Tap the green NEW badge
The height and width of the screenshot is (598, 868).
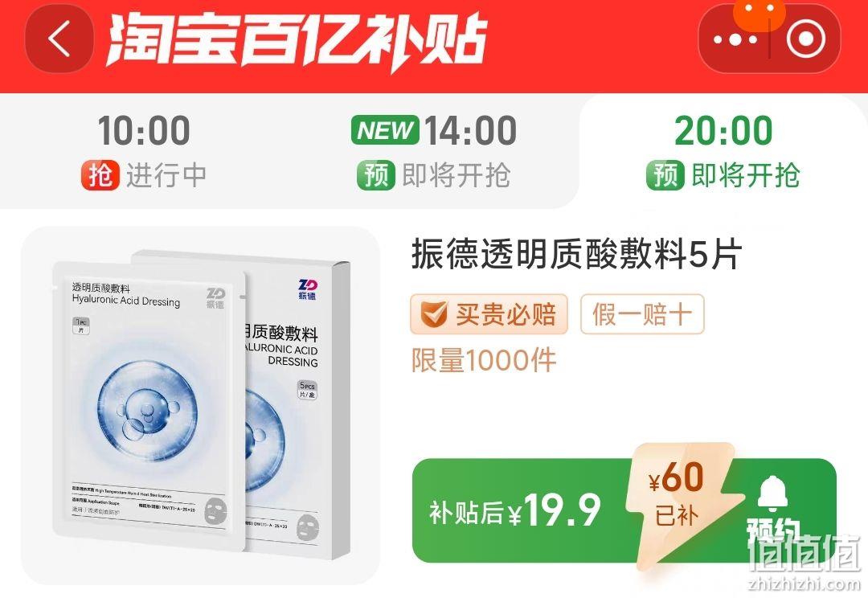click(x=385, y=130)
